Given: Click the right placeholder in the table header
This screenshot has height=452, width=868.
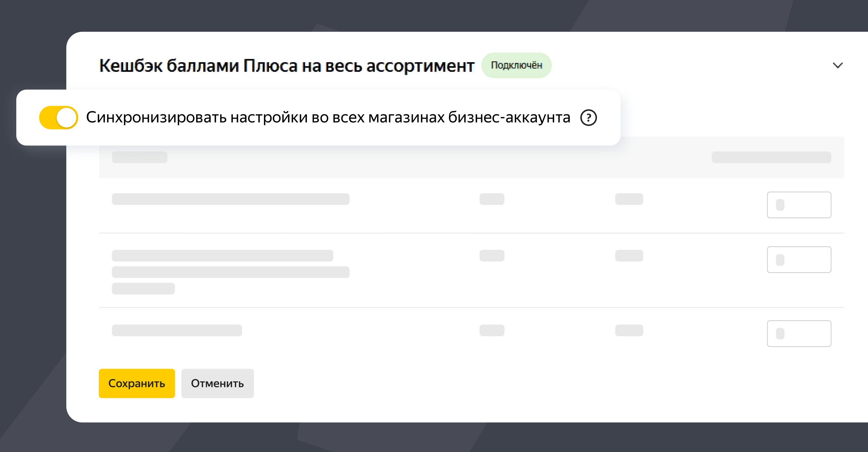Looking at the screenshot, I should [771, 157].
